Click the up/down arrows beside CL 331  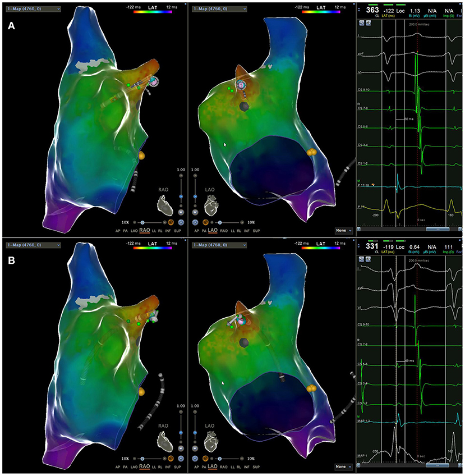[x=360, y=246]
